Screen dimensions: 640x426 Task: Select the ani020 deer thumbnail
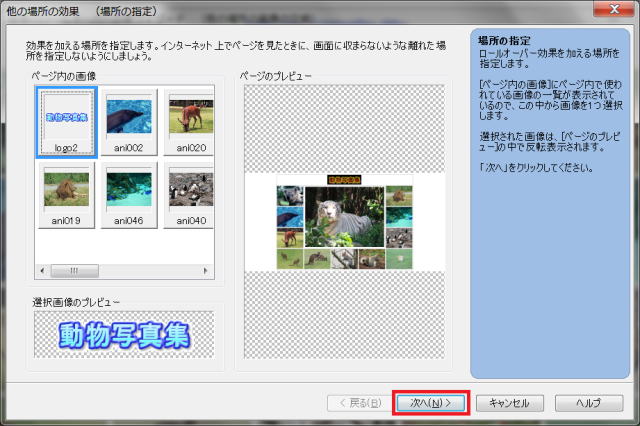click(x=189, y=122)
